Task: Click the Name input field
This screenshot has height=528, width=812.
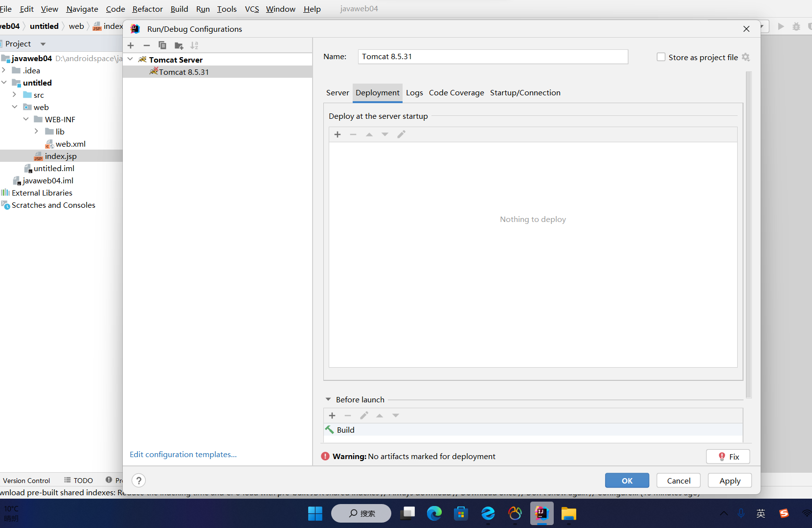Action: [493, 57]
